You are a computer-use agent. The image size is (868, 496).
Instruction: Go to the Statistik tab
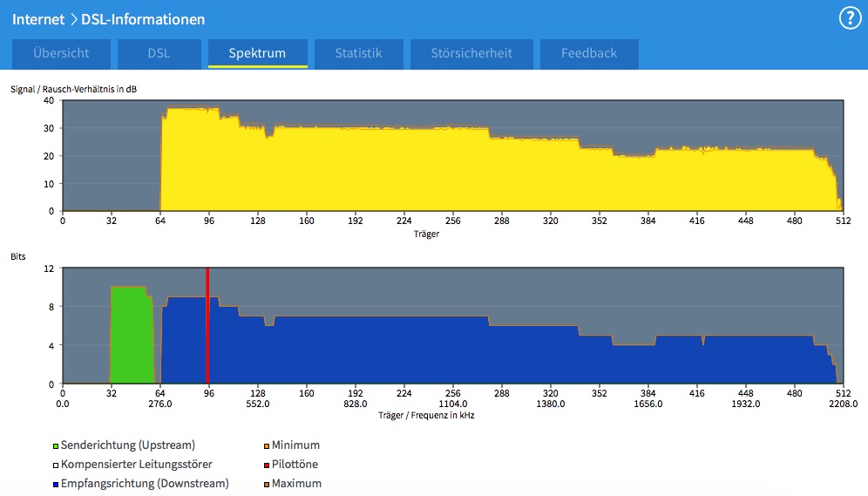(x=359, y=54)
